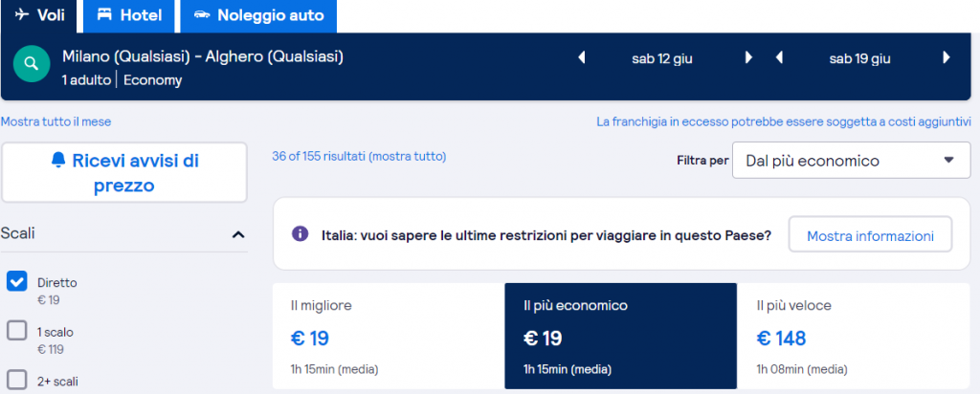Select the Il più veloce price option
The image size is (980, 394).
click(853, 336)
